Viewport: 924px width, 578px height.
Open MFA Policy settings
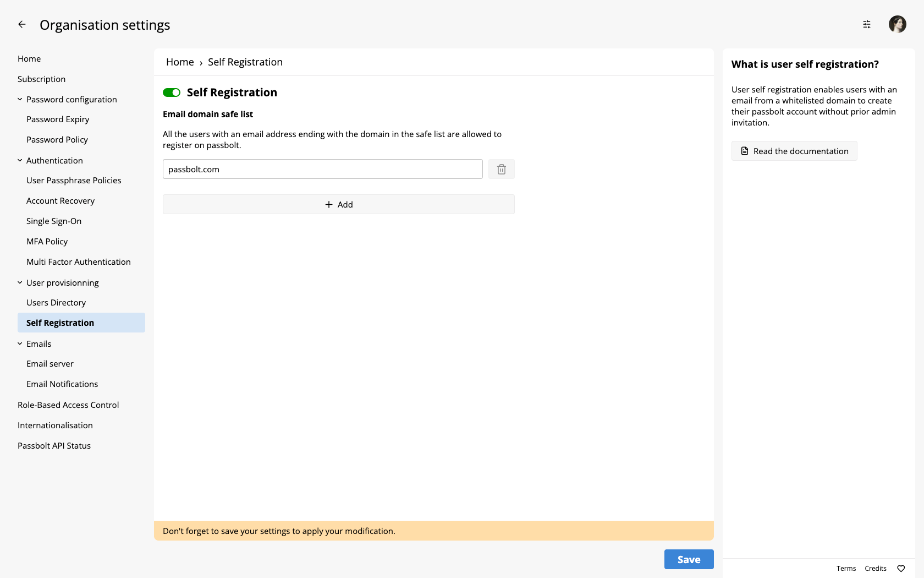tap(47, 242)
